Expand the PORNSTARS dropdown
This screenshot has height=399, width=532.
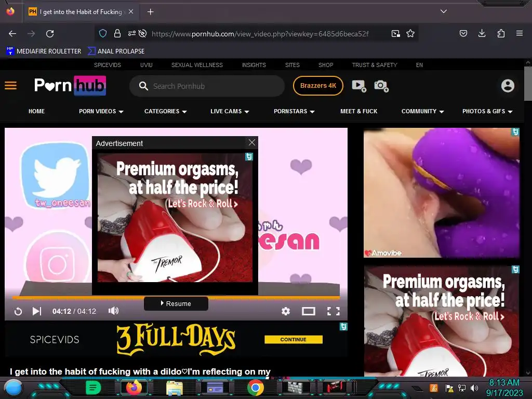294,111
